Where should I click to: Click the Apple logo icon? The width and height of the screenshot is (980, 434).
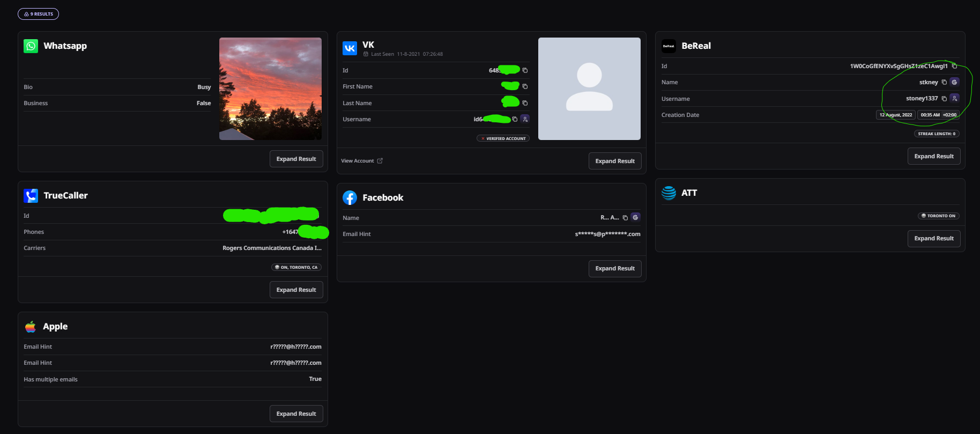[x=31, y=327]
